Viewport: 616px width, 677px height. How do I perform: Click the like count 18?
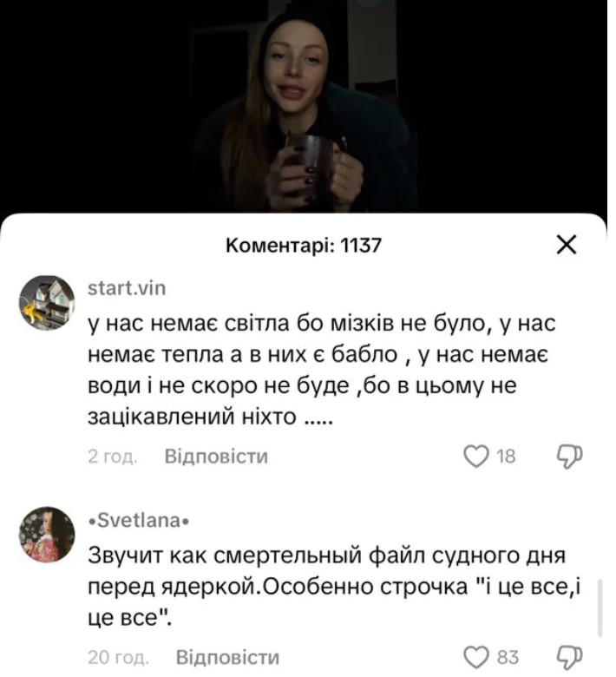click(x=506, y=457)
